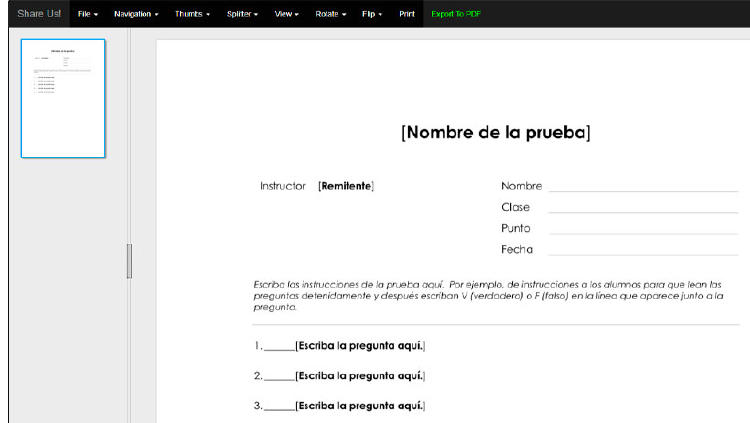Image resolution: width=750 pixels, height=423 pixels.
Task: Open the Splitter menu
Action: pyautogui.click(x=242, y=14)
